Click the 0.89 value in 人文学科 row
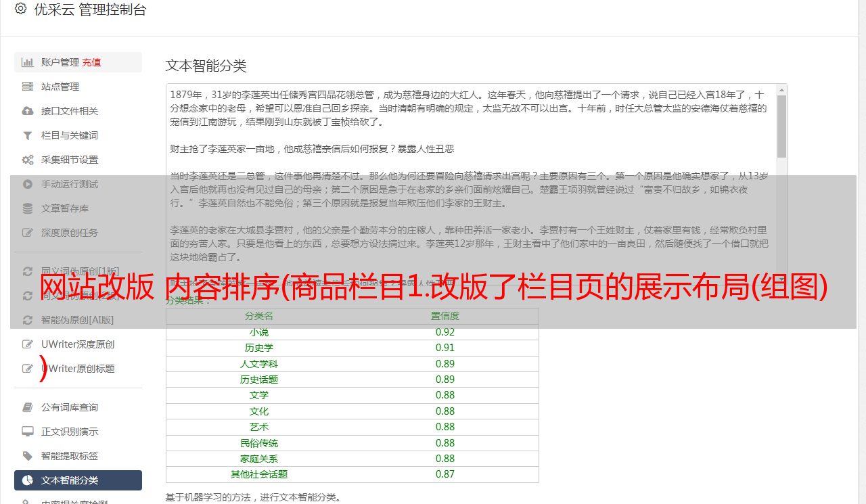This screenshot has height=504, width=866. [x=445, y=364]
